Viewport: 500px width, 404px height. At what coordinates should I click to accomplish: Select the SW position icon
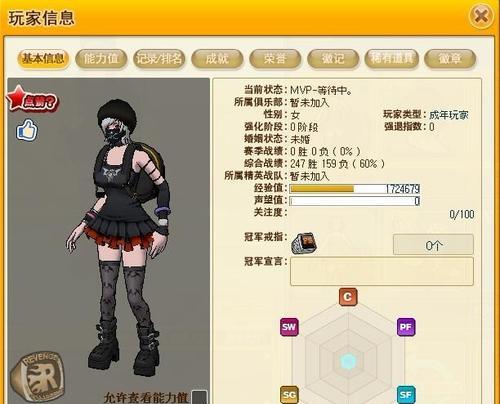pos(289,327)
